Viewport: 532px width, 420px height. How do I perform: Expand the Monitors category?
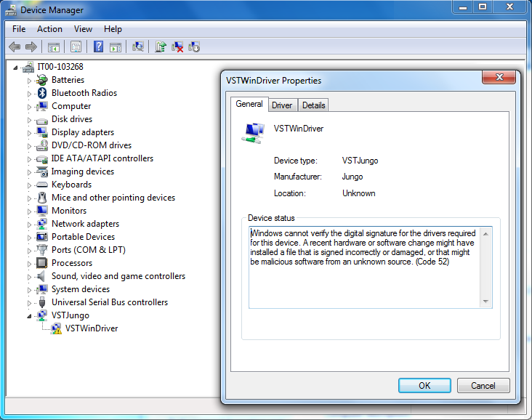29,211
